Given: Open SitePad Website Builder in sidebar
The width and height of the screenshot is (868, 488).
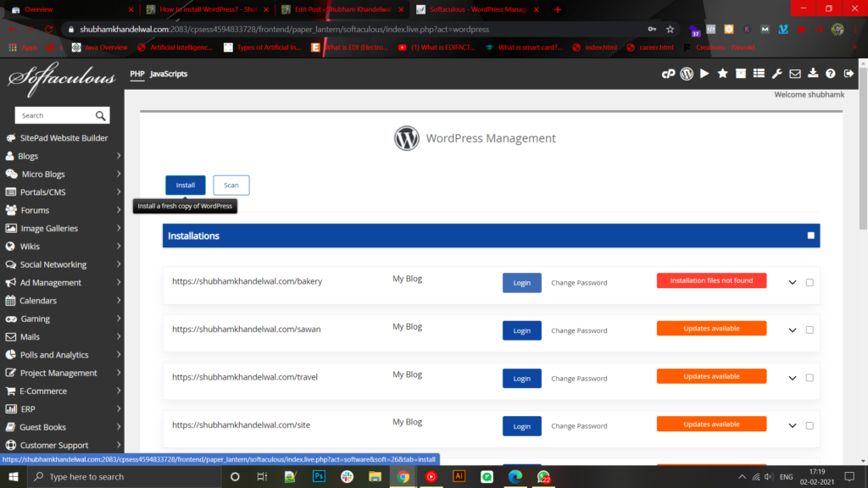Looking at the screenshot, I should 63,138.
